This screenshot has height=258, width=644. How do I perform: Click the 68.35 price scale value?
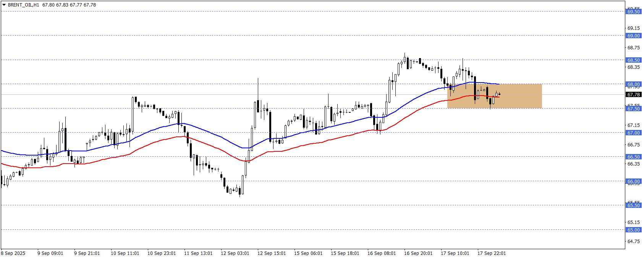click(x=634, y=67)
